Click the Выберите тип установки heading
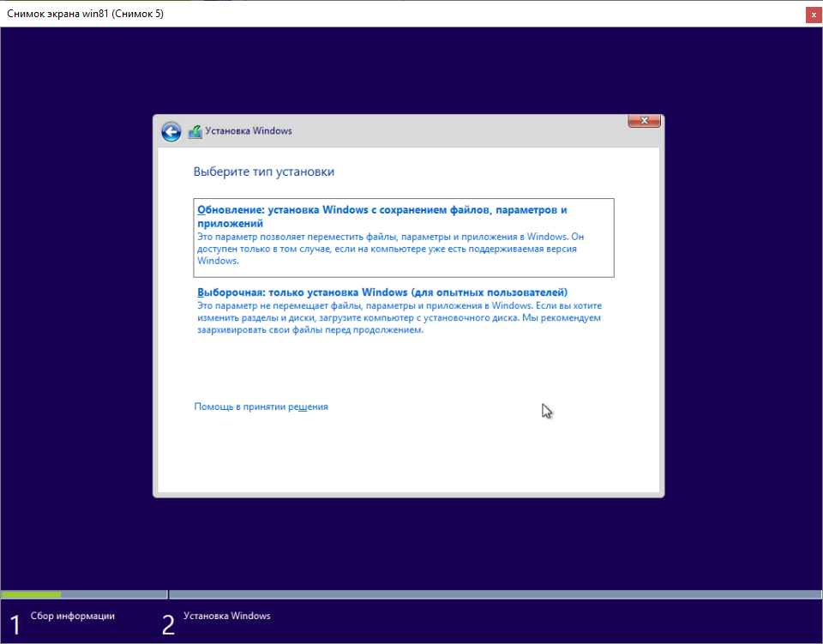 pyautogui.click(x=264, y=172)
